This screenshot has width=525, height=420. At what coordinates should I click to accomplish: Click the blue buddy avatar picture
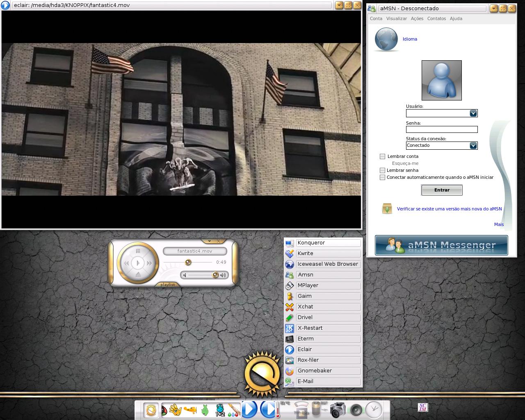click(442, 80)
